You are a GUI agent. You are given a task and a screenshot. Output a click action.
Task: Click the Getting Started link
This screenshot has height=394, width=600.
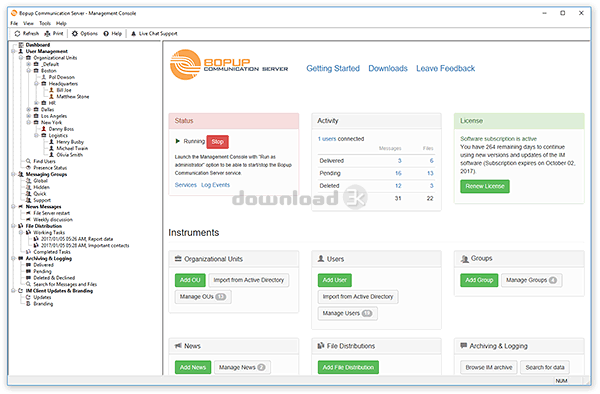tap(333, 68)
